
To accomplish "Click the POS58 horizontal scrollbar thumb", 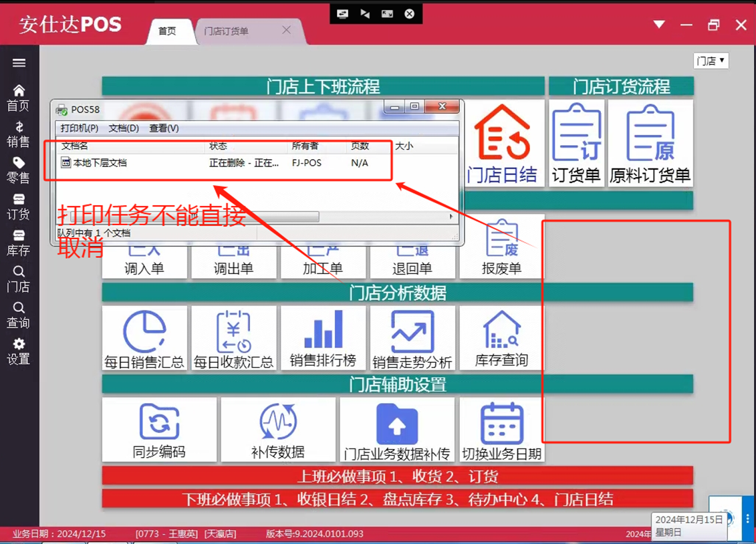I will (x=194, y=217).
